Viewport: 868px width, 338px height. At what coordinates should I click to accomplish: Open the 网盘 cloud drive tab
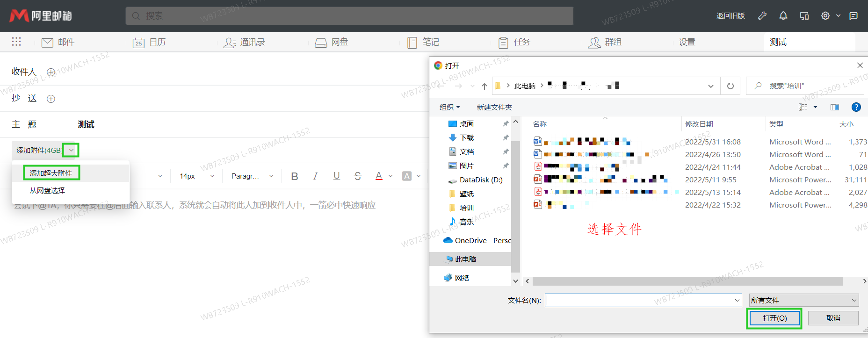tap(332, 43)
